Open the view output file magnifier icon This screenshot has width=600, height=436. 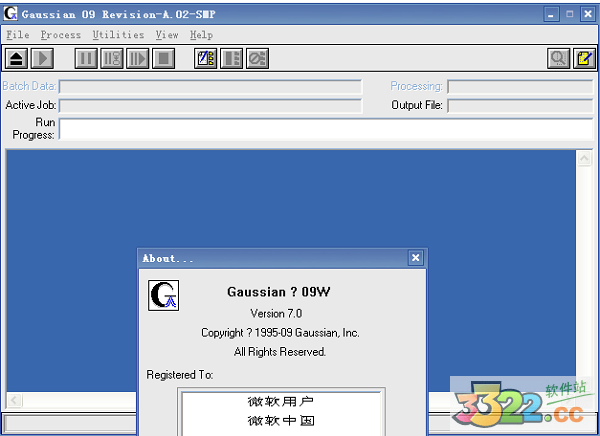pos(559,59)
